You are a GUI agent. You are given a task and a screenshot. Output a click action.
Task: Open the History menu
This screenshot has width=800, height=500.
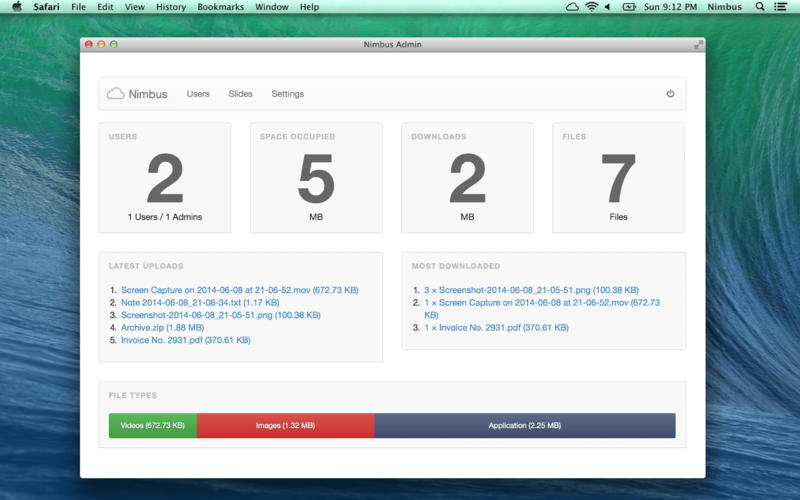pyautogui.click(x=171, y=7)
